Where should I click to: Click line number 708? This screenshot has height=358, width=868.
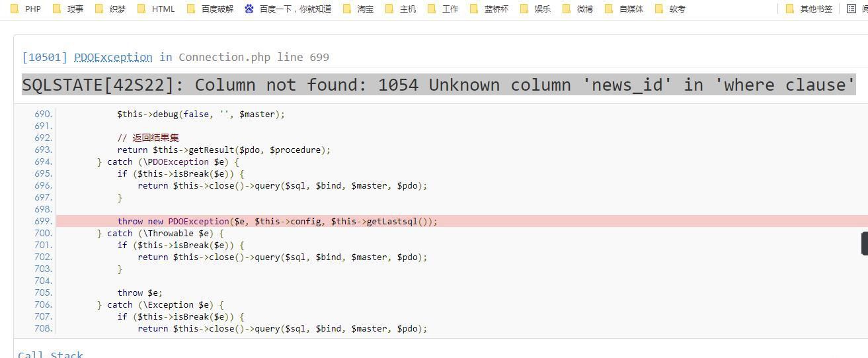coord(43,328)
